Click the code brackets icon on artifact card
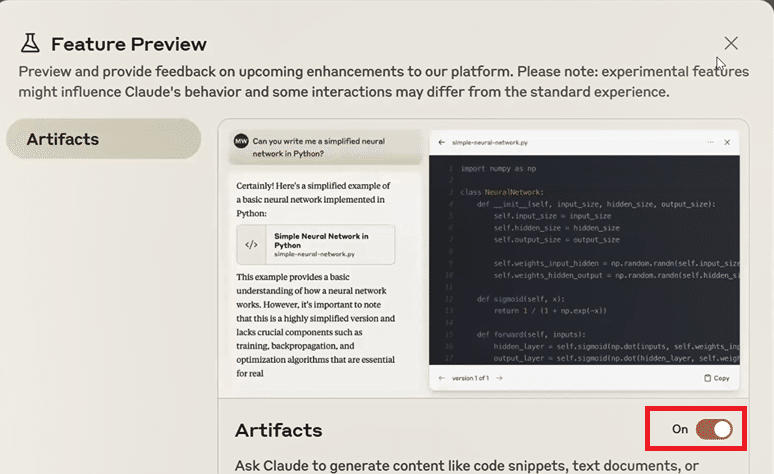Image resolution: width=774 pixels, height=474 pixels. (251, 244)
